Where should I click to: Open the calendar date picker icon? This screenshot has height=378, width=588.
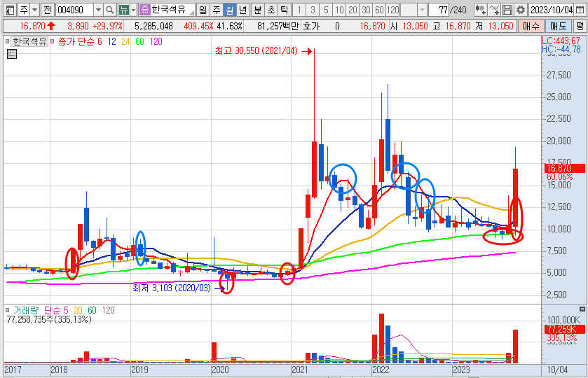580,10
